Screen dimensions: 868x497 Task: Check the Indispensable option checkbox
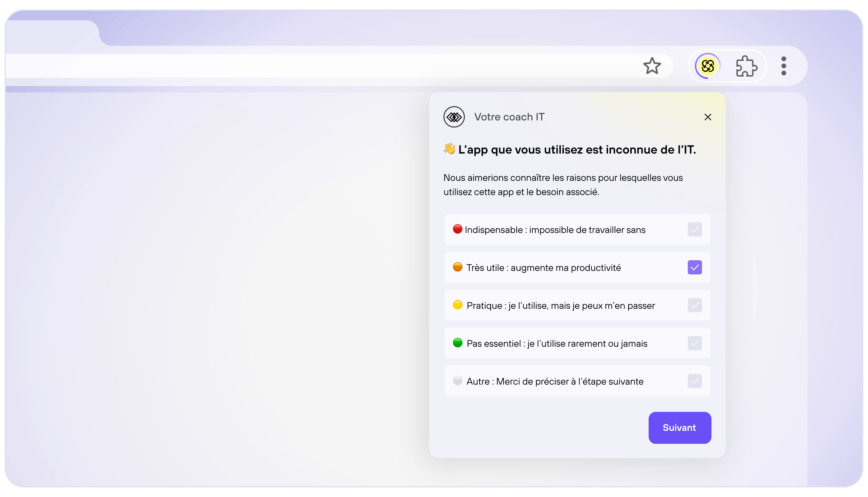point(695,229)
